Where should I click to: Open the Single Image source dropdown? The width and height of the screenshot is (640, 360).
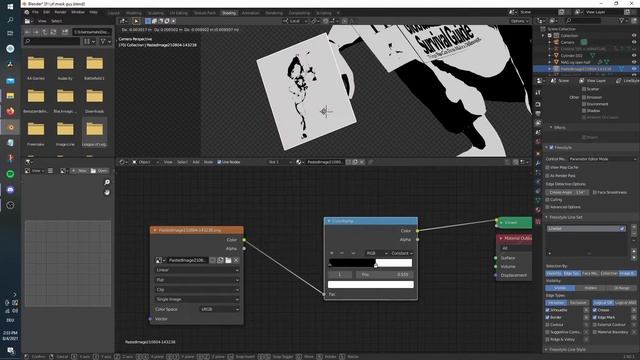click(197, 299)
